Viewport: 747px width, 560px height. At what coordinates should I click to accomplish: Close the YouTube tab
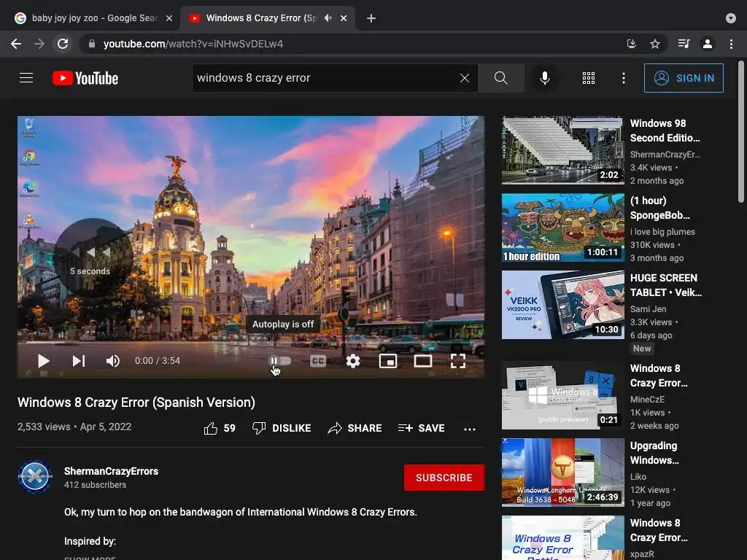coord(344,18)
